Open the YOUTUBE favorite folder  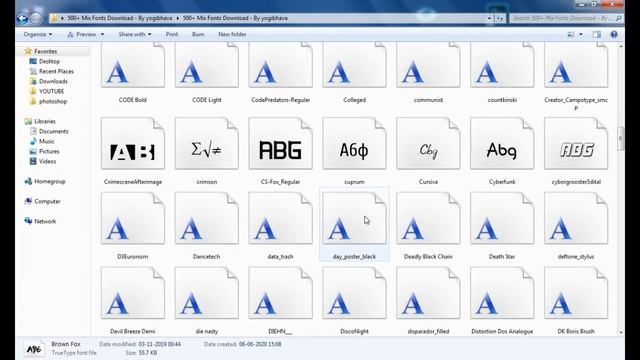pyautogui.click(x=51, y=91)
